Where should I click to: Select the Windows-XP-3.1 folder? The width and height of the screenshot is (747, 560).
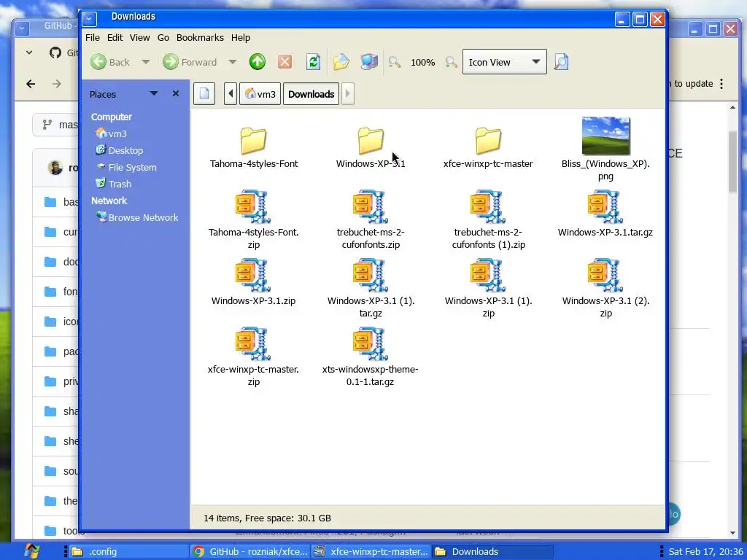[x=371, y=147]
